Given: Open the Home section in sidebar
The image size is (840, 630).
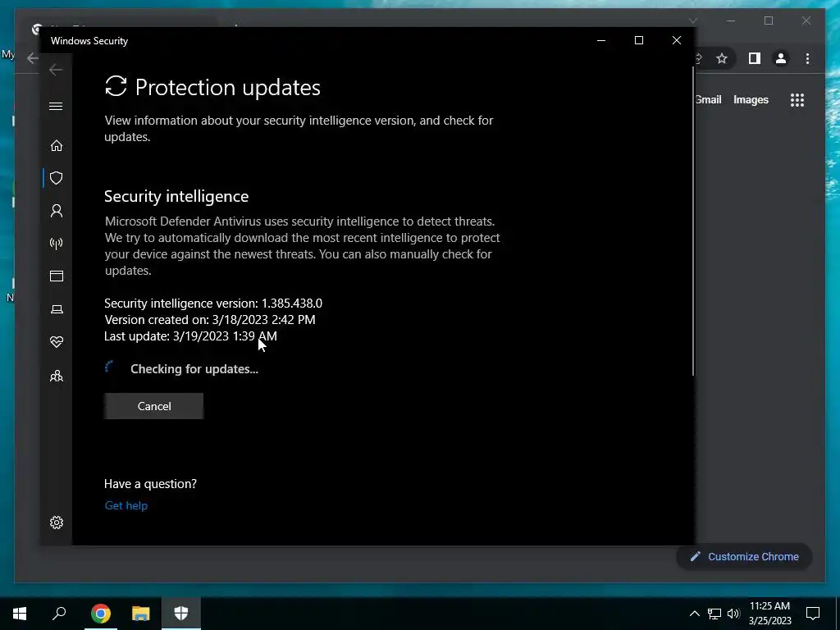Looking at the screenshot, I should pos(57,146).
